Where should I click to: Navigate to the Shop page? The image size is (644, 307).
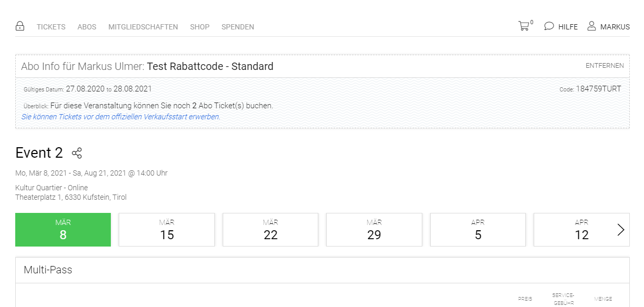(x=200, y=27)
